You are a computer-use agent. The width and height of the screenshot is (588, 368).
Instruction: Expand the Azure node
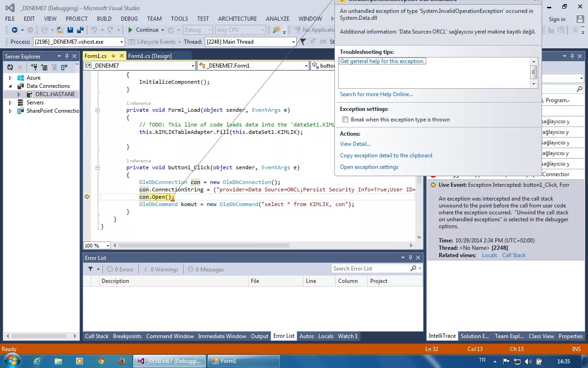(x=10, y=78)
